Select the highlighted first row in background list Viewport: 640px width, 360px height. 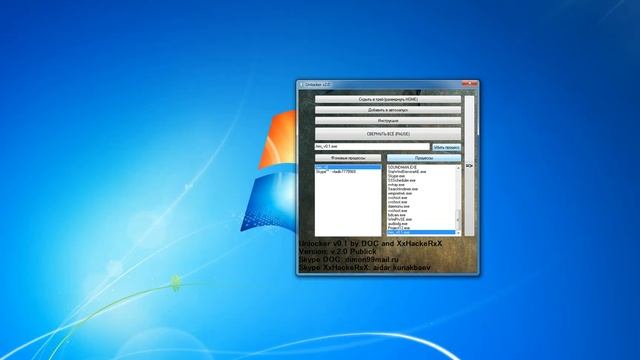(348, 167)
